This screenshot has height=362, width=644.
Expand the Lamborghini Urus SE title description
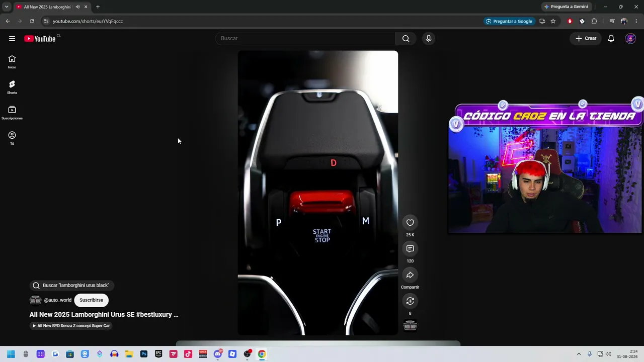tap(104, 314)
